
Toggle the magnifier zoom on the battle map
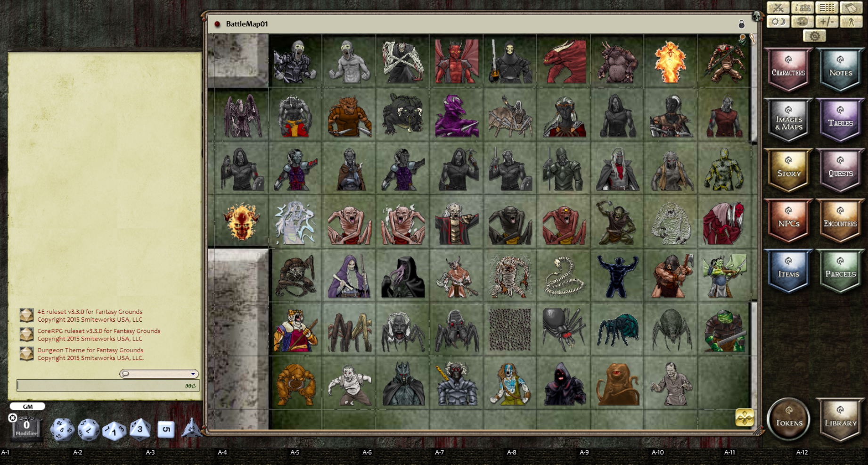(x=753, y=38)
